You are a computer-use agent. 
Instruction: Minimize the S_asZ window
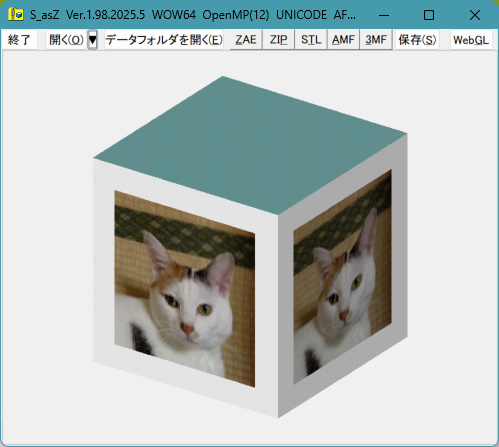pos(384,15)
